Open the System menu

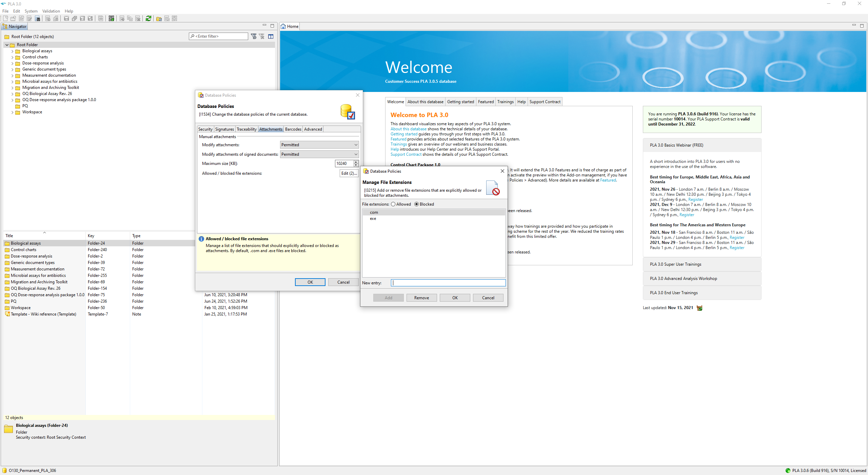click(x=31, y=11)
